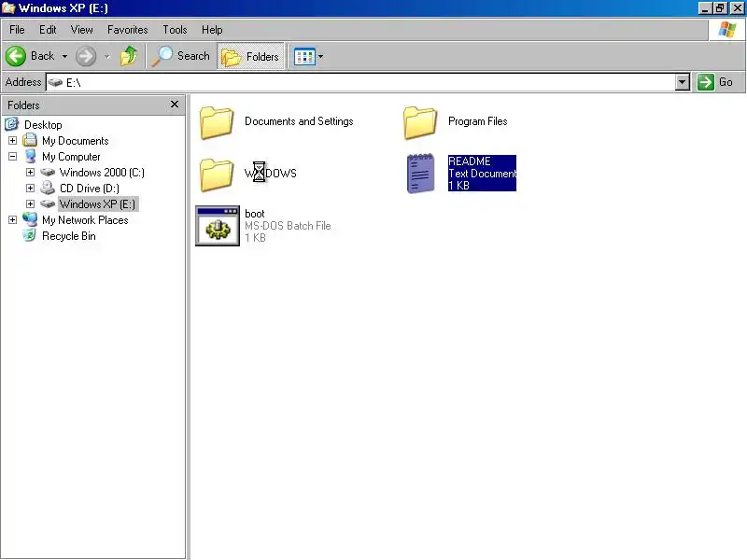Open the Back history dropdown arrow
This screenshot has width=747, height=560.
click(x=64, y=56)
